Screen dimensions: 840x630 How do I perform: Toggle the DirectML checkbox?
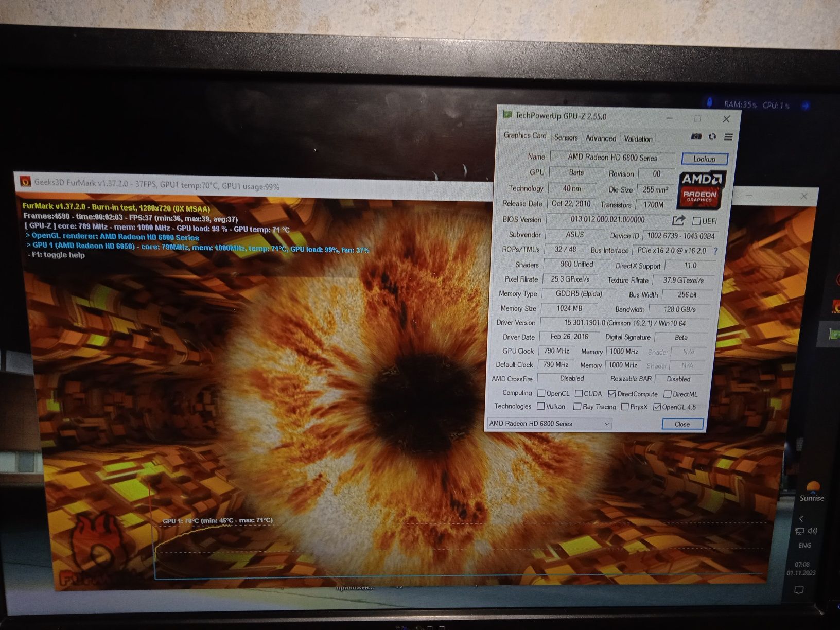[668, 394]
